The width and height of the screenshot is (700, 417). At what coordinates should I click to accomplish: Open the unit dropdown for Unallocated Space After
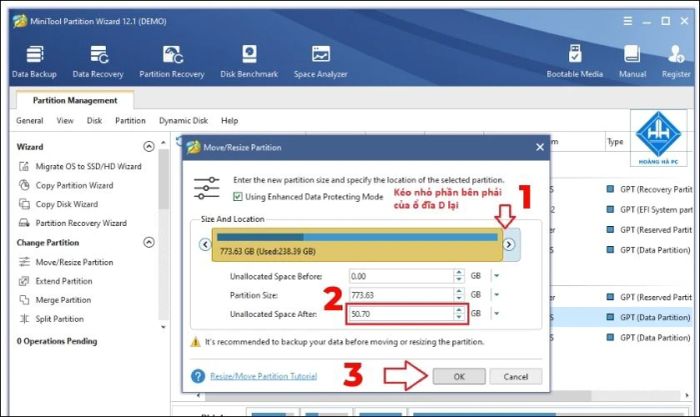(x=496, y=314)
